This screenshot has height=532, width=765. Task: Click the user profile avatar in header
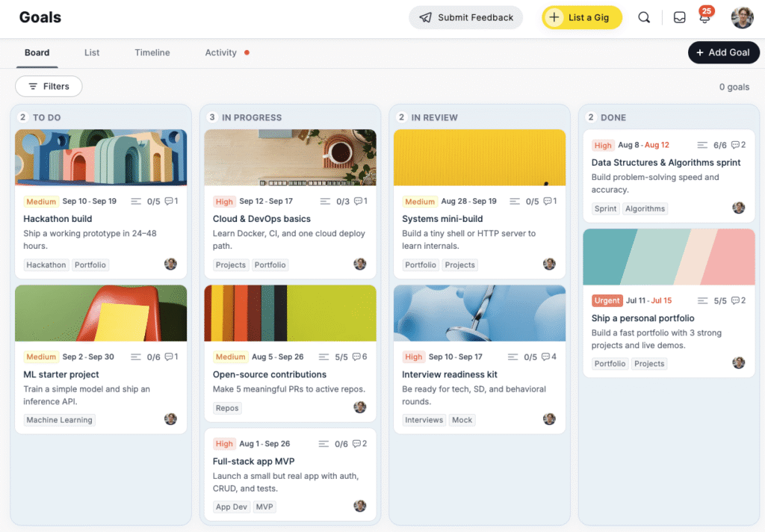point(742,18)
